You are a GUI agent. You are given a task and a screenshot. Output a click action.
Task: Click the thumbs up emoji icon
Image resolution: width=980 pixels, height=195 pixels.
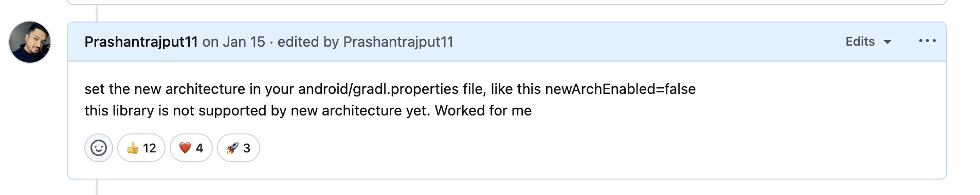(x=133, y=148)
